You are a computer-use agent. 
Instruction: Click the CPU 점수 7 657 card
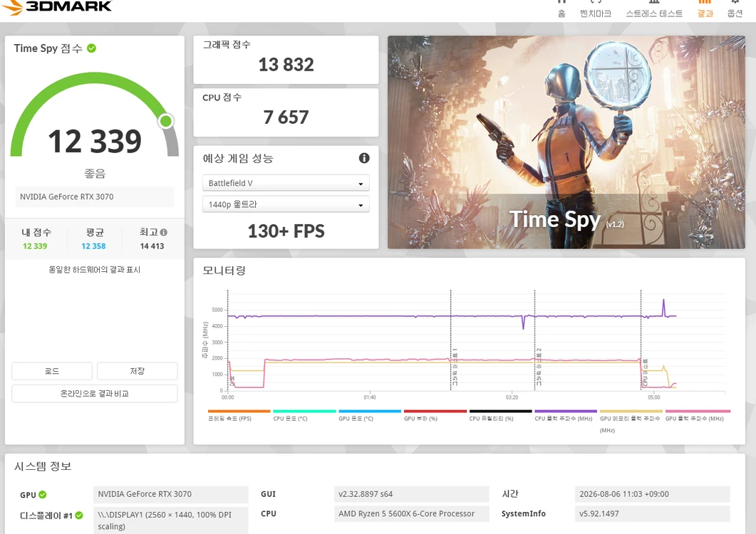coord(286,112)
